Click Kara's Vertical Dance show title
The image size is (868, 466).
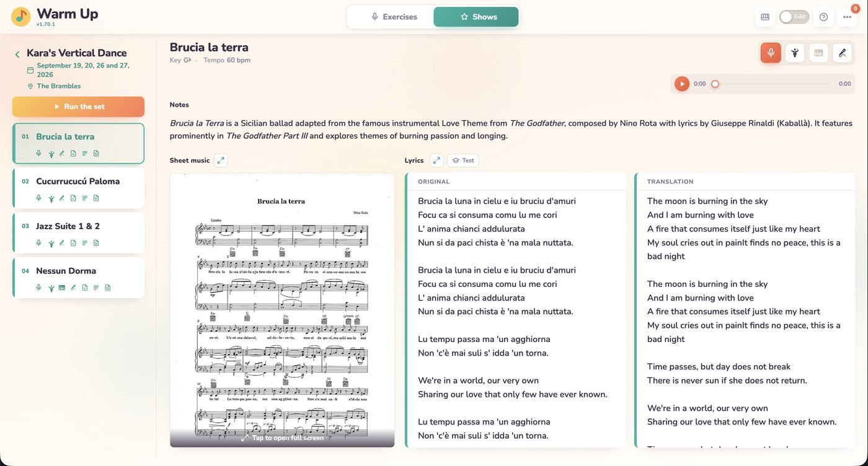click(77, 53)
